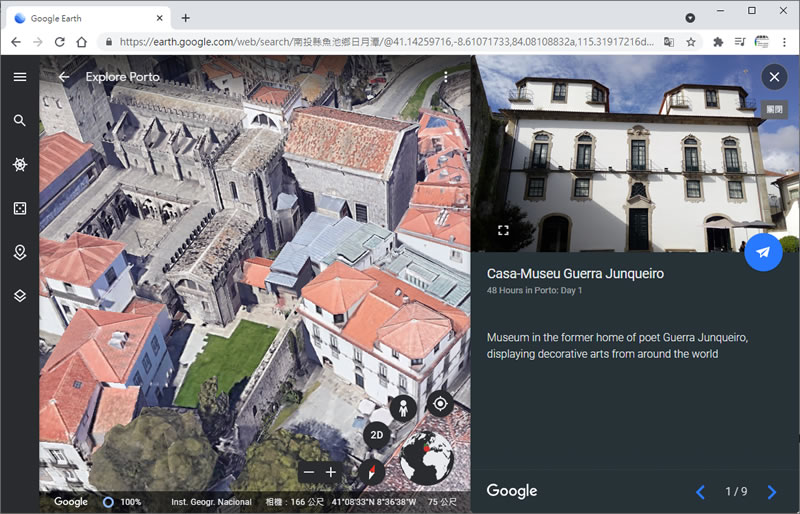The width and height of the screenshot is (800, 514).
Task: Click the dropdown circle icon in title bar
Action: point(690,18)
